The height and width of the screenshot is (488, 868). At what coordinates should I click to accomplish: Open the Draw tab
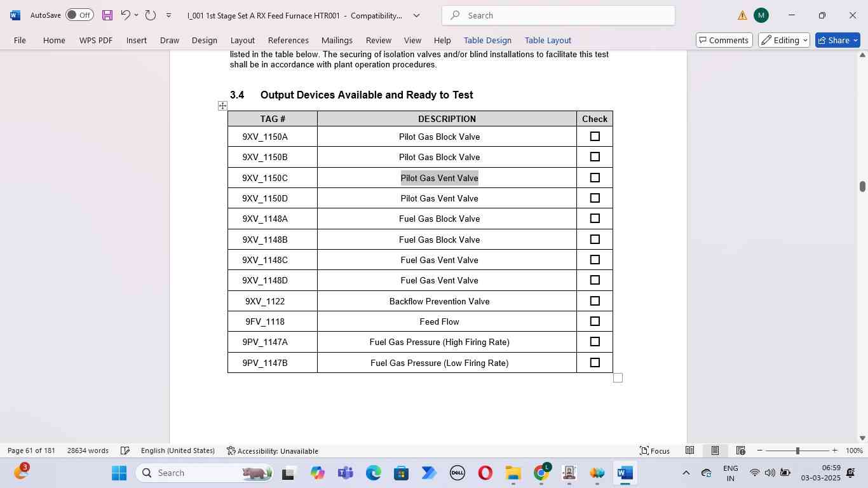pyautogui.click(x=170, y=40)
